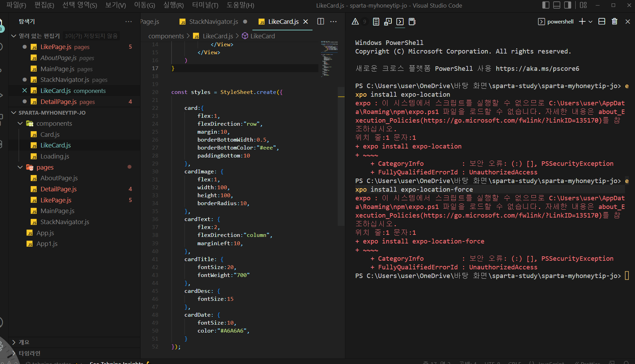The width and height of the screenshot is (635, 364).
Task: Click unsaved dot on StackNavigator.js tab
Action: 245,21
